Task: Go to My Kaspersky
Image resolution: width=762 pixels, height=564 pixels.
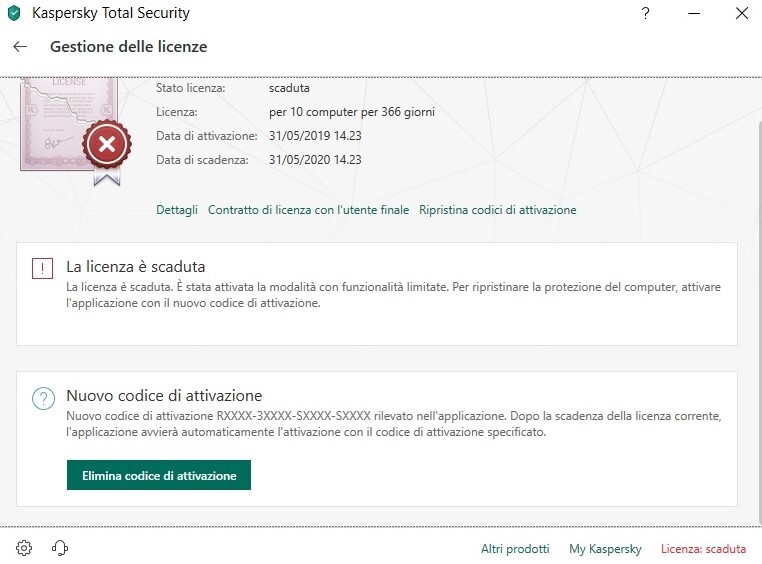Action: click(605, 549)
